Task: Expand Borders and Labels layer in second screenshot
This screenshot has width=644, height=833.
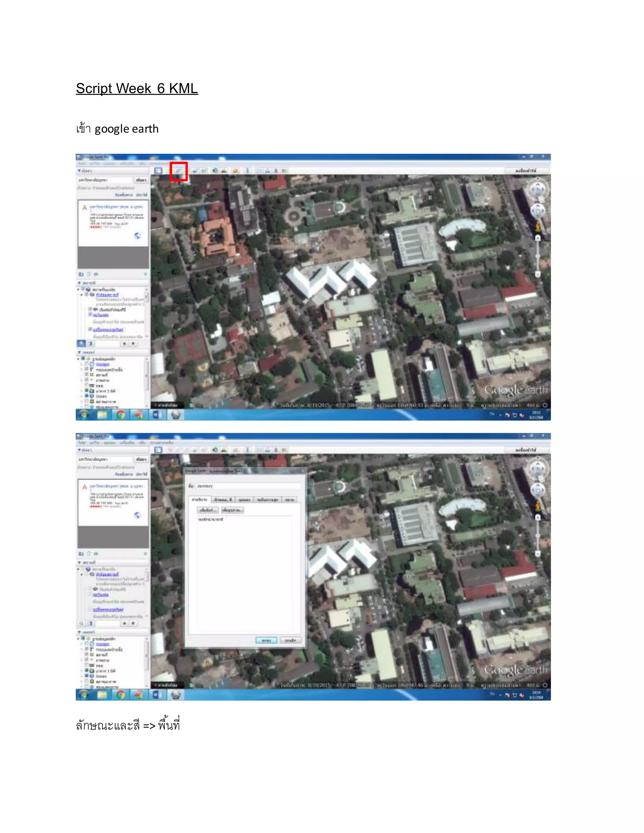Action: pos(81,649)
